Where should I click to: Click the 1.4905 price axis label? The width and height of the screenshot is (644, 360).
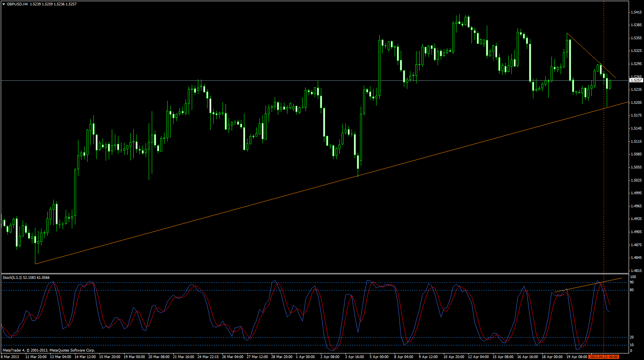636,232
